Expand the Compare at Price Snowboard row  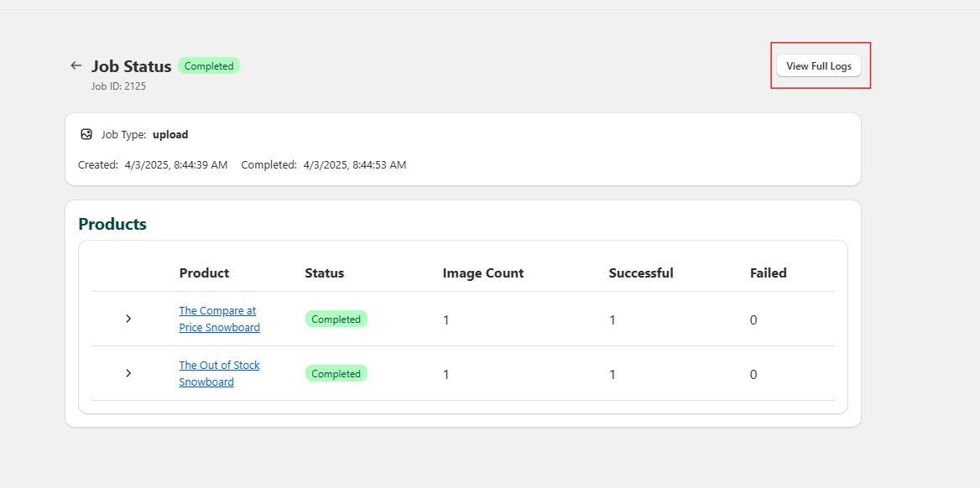coord(128,319)
